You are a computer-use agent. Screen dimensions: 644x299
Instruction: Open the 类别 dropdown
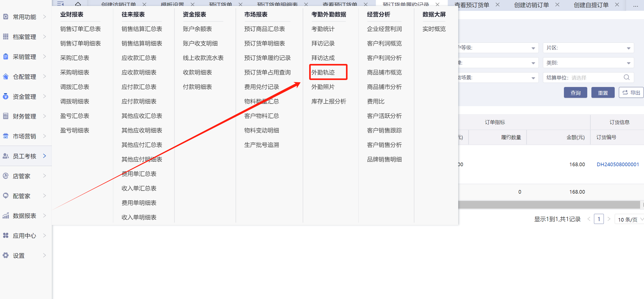coord(588,63)
